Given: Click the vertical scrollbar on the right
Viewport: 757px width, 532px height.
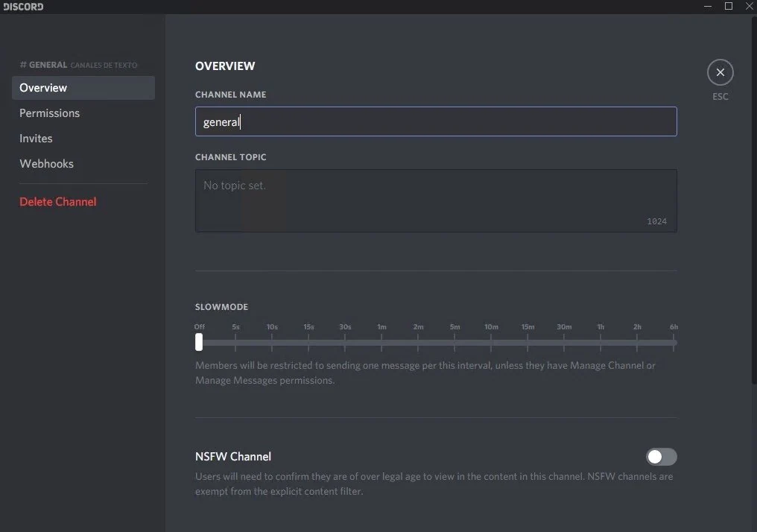Looking at the screenshot, I should 754,200.
